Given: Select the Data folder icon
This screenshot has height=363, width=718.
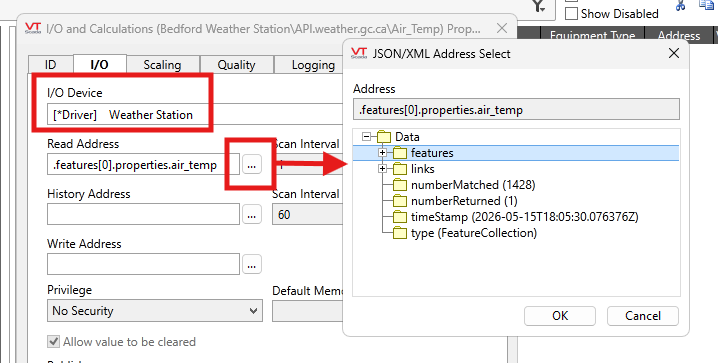Looking at the screenshot, I should click(x=384, y=136).
